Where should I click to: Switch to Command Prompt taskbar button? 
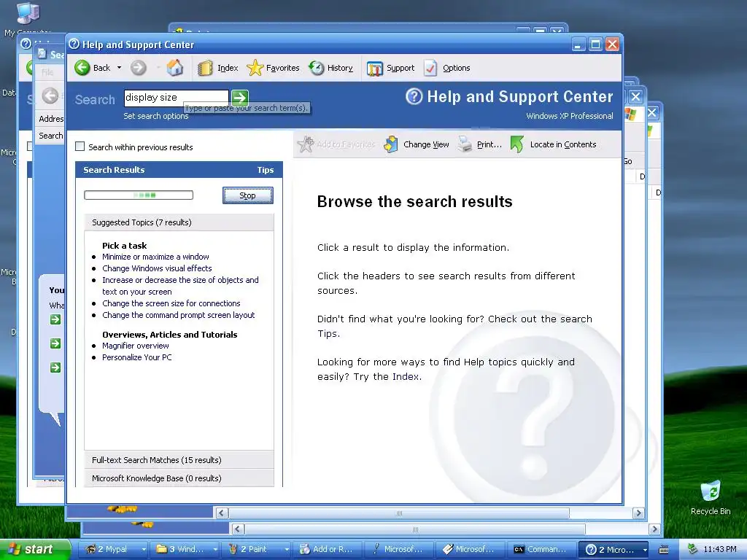pos(542,549)
